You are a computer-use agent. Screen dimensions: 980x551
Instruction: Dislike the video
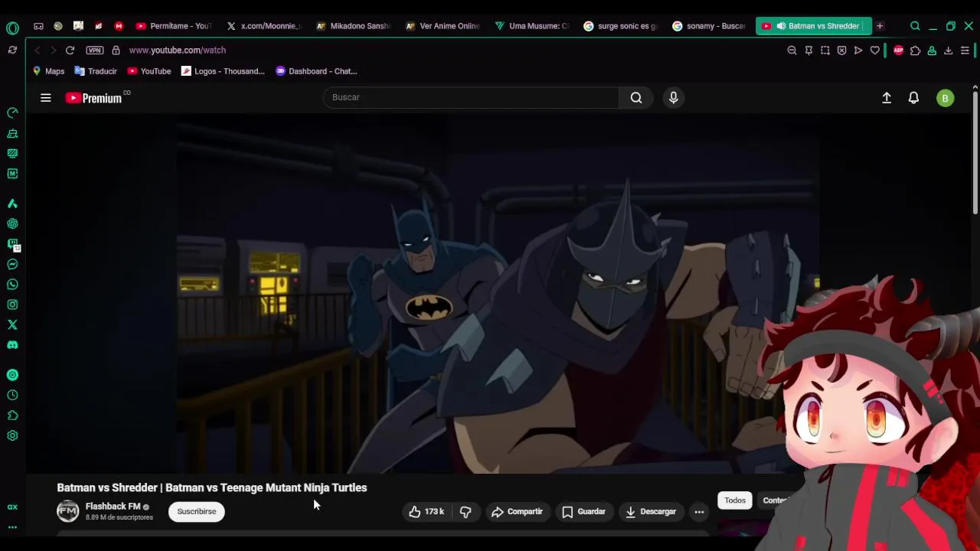coord(465,512)
